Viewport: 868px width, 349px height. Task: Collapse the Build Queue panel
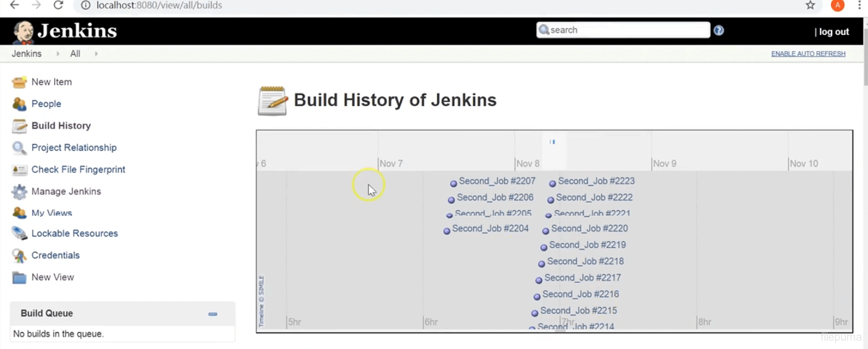coord(213,314)
